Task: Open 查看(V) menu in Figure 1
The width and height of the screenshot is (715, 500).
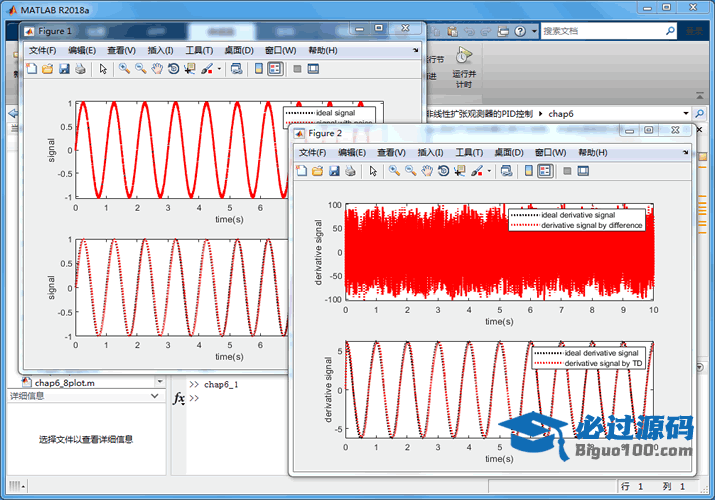Action: [x=121, y=50]
